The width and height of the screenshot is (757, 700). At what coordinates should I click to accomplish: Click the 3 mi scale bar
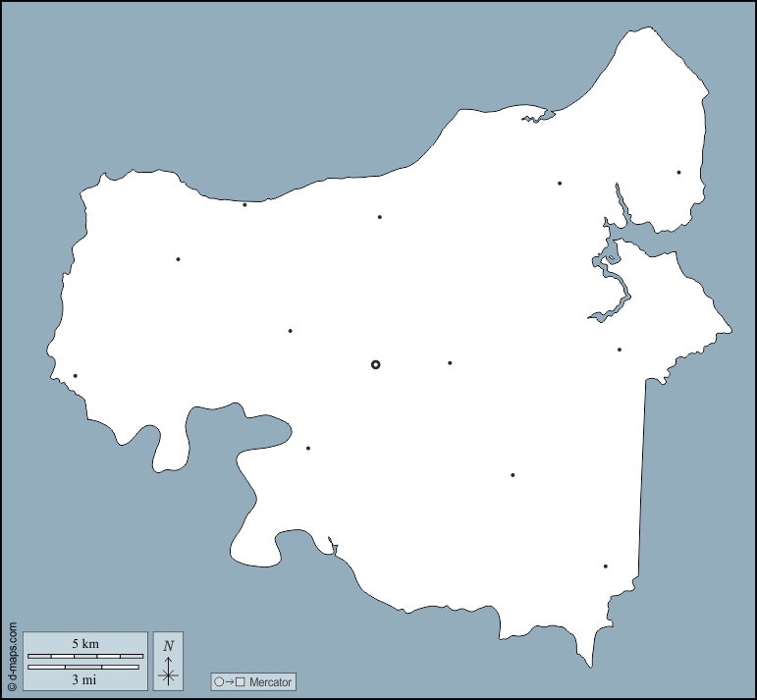(x=85, y=668)
